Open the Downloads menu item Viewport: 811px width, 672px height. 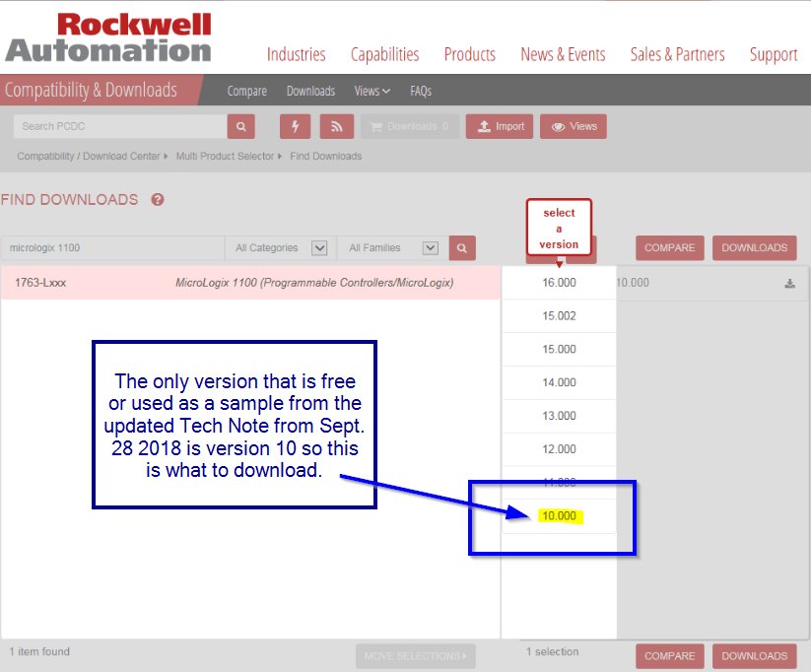pos(310,91)
